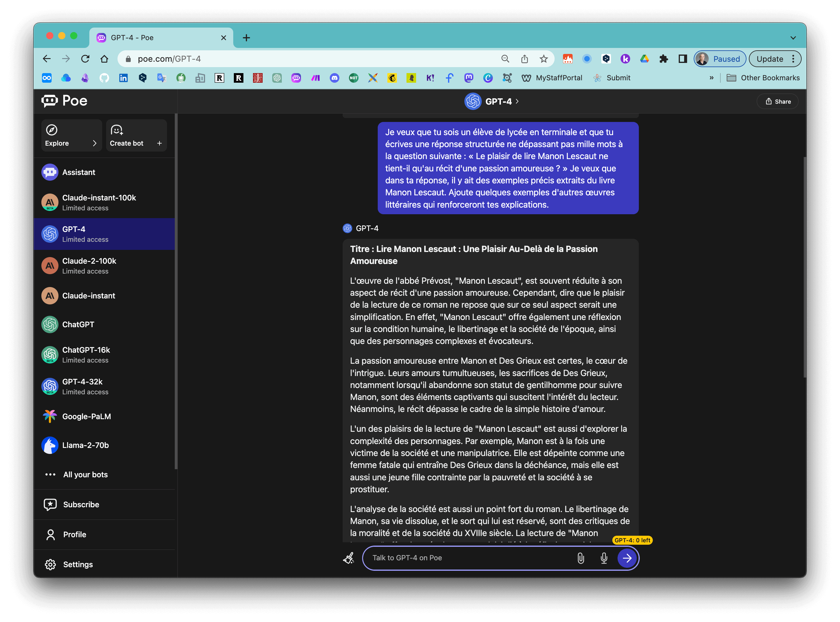Screen dimensions: 840x622
Task: Open the Google Drive extension icon
Action: (645, 59)
